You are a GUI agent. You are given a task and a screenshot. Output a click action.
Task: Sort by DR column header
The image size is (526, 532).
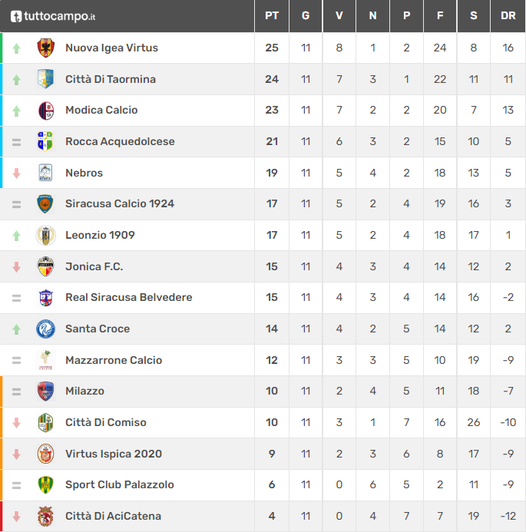[x=508, y=16]
